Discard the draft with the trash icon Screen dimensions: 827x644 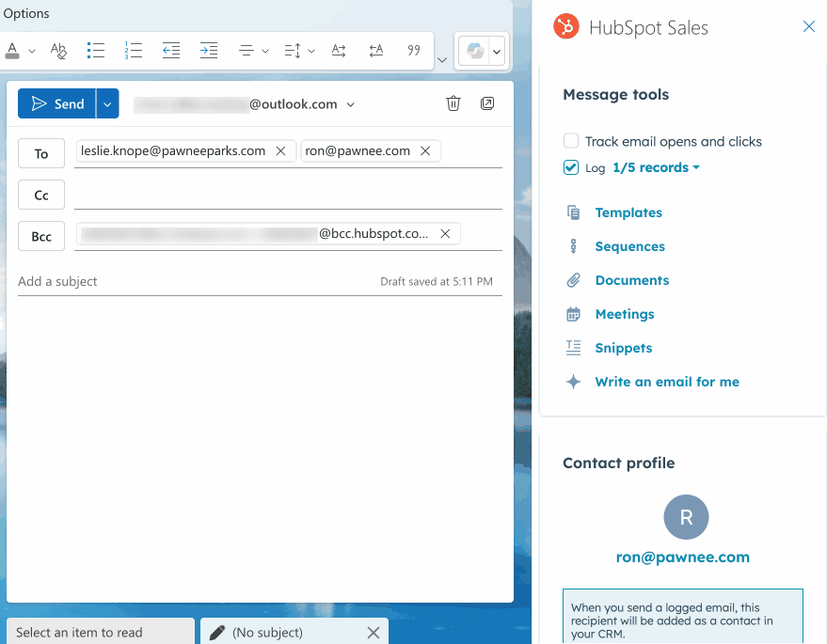tap(453, 103)
